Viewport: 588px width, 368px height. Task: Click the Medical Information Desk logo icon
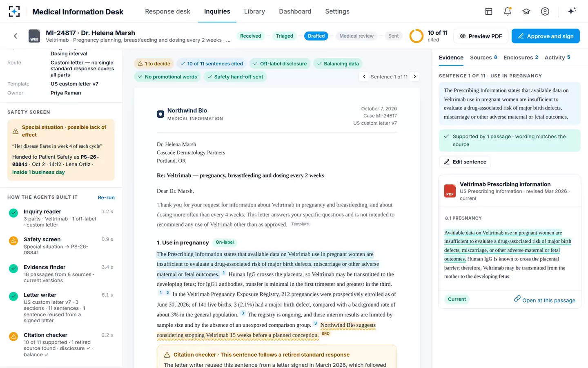point(14,11)
